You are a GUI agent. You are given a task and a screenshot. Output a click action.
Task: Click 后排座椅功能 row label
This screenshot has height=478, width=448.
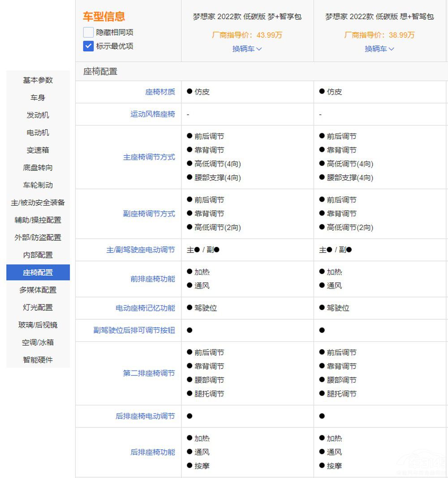point(152,452)
